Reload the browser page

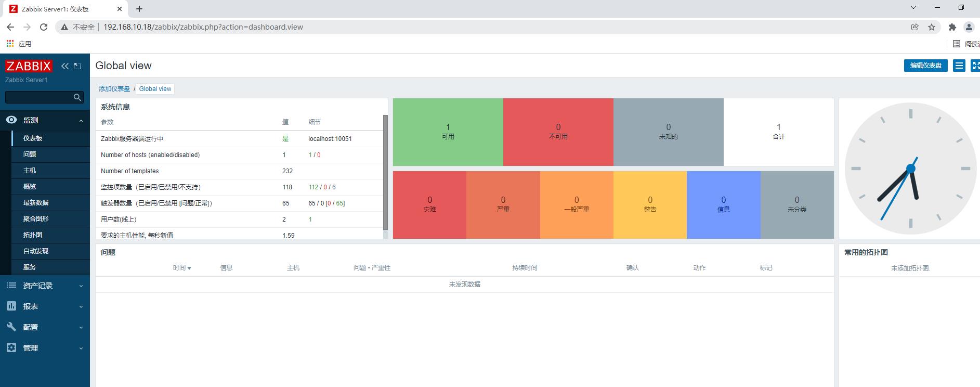coord(44,27)
